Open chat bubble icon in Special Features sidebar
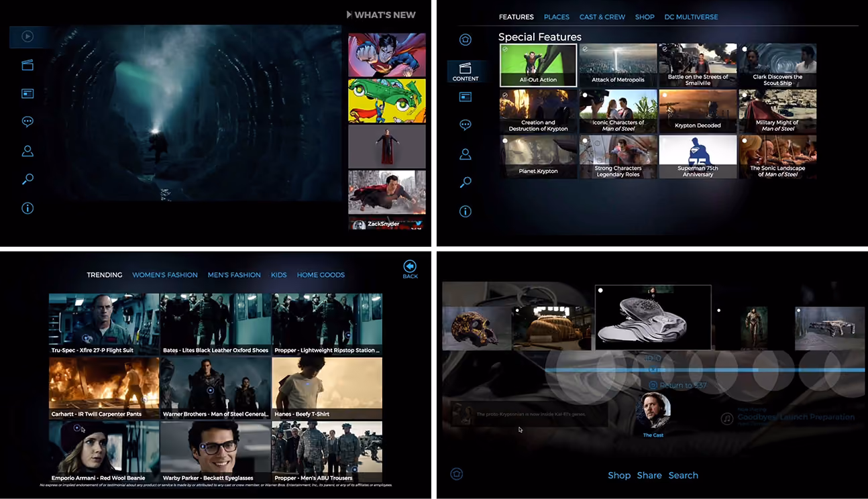Image resolution: width=868 pixels, height=499 pixels. click(x=466, y=125)
